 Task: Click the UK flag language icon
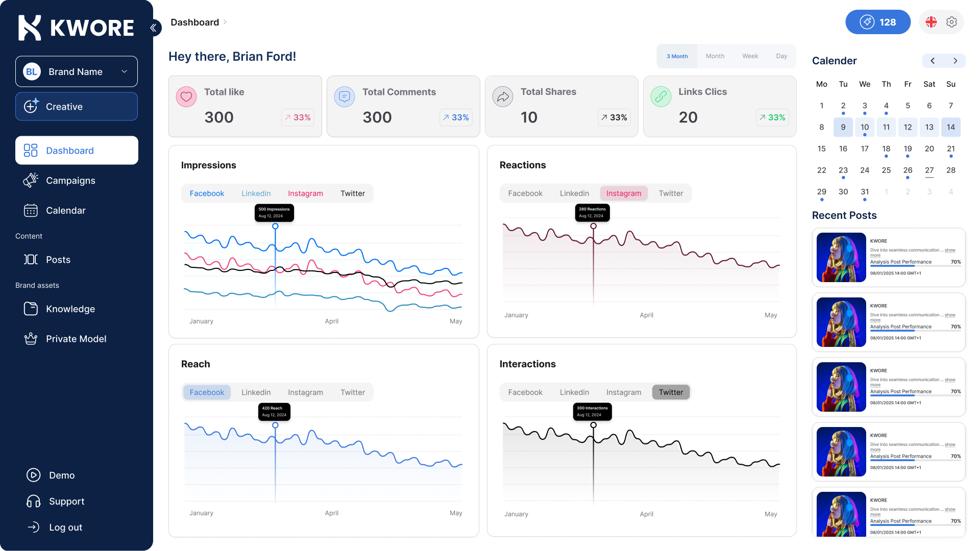[x=932, y=22]
